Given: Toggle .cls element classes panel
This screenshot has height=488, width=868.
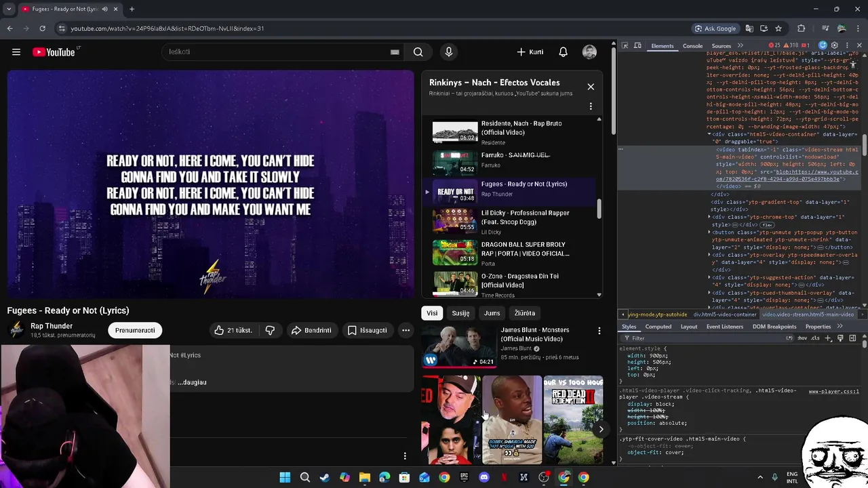Looking at the screenshot, I should (x=815, y=338).
